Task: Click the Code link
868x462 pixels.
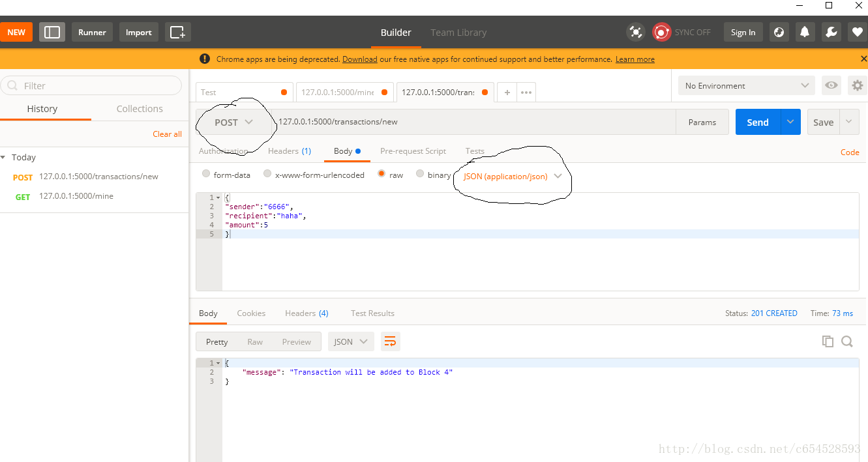Action: coord(850,152)
